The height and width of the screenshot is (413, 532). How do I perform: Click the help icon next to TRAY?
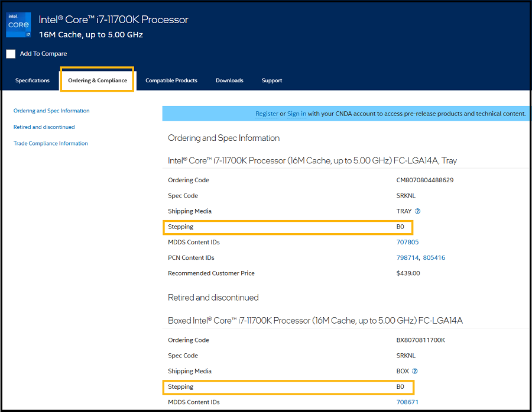tap(417, 211)
